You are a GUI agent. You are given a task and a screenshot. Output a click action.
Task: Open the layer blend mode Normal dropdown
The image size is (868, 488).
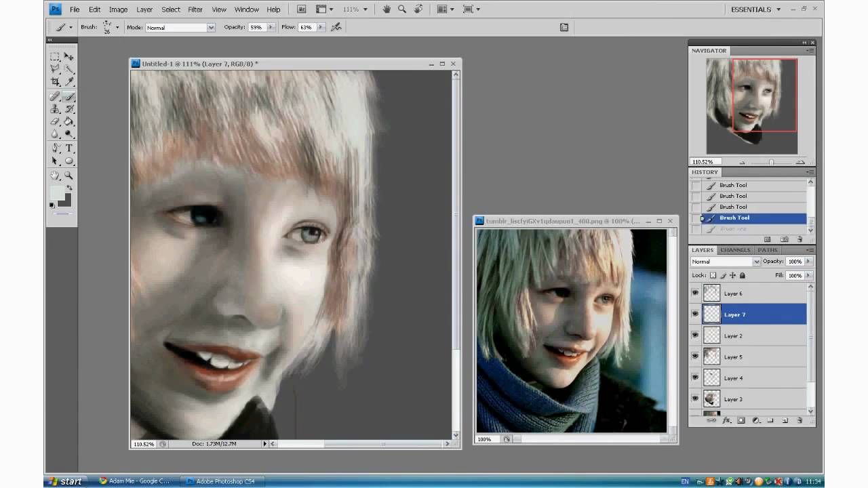(726, 262)
